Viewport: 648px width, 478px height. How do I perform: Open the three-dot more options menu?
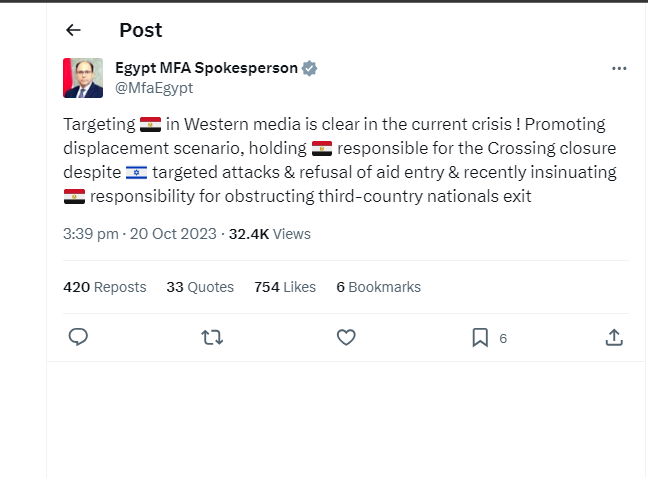[x=619, y=68]
